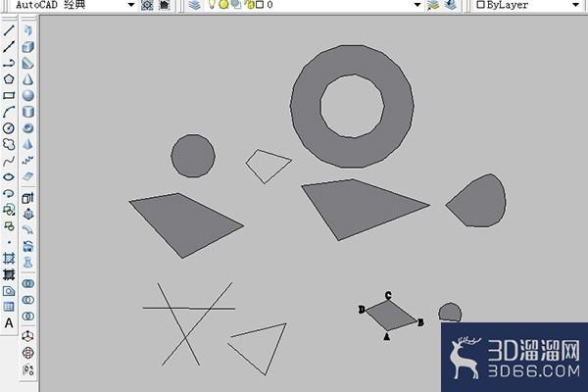This screenshot has width=588, height=392.
Task: Select the Line draw tool
Action: (x=9, y=30)
